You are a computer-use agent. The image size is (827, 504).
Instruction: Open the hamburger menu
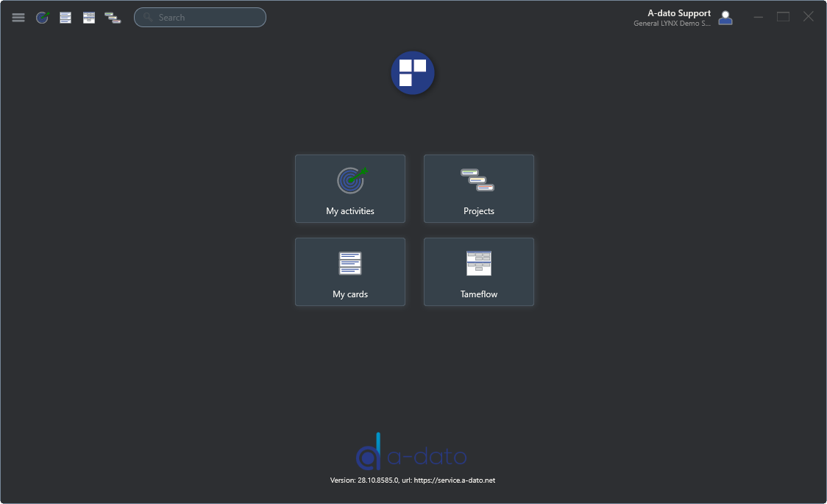coord(18,18)
